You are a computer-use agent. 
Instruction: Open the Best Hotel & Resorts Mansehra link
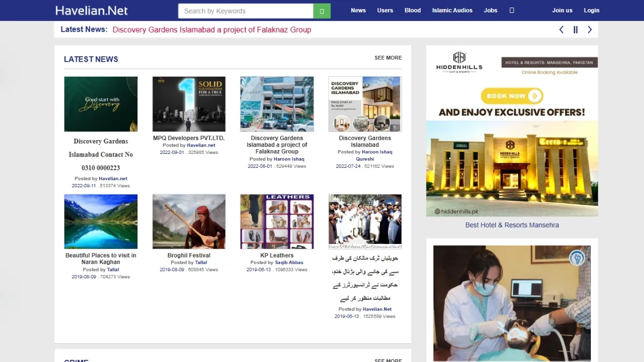(x=512, y=225)
